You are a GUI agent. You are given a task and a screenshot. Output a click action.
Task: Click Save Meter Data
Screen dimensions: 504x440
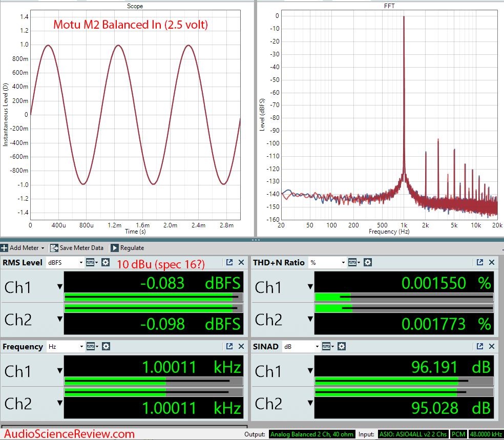click(77, 248)
